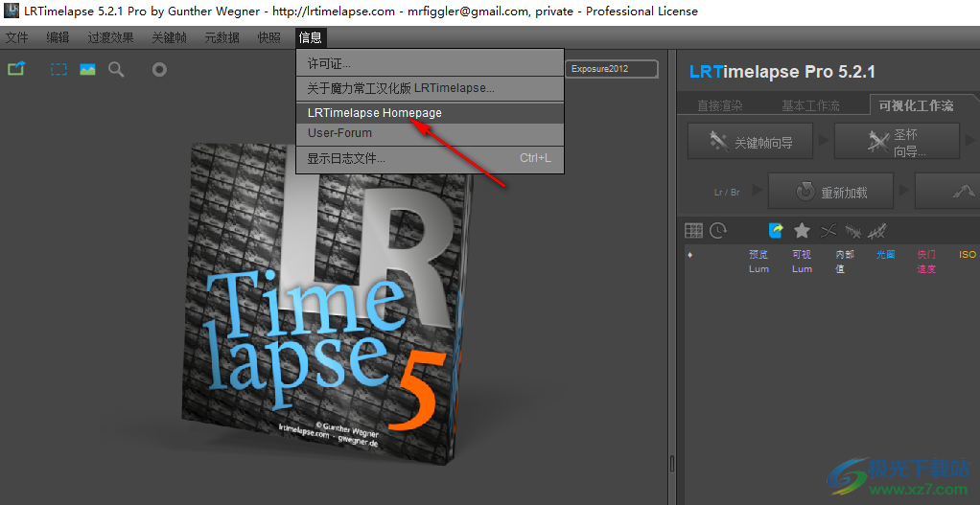Click the crossed curves icon

(829, 230)
